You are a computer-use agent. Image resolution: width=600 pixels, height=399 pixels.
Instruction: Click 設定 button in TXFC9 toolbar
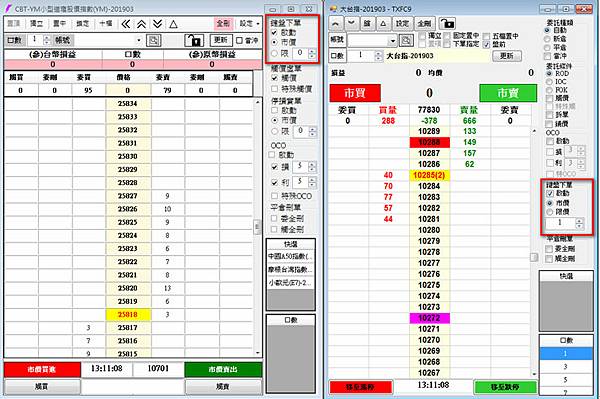tap(402, 24)
